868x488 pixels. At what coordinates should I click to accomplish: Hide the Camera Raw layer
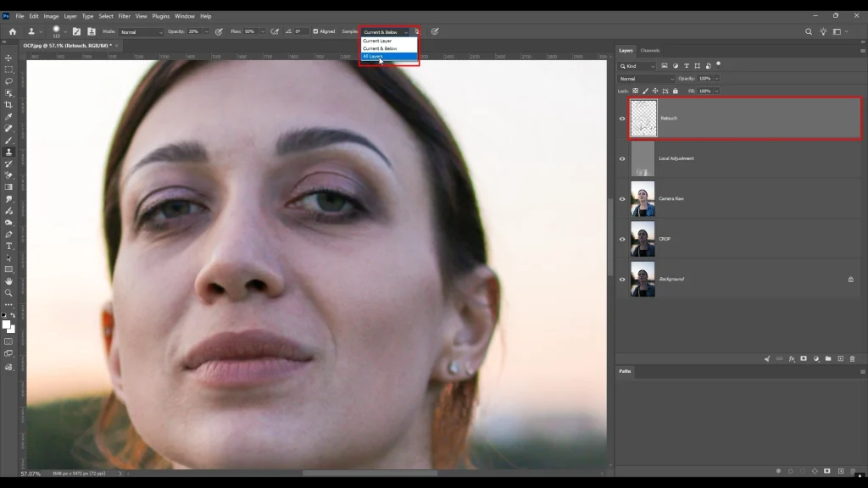pos(622,198)
